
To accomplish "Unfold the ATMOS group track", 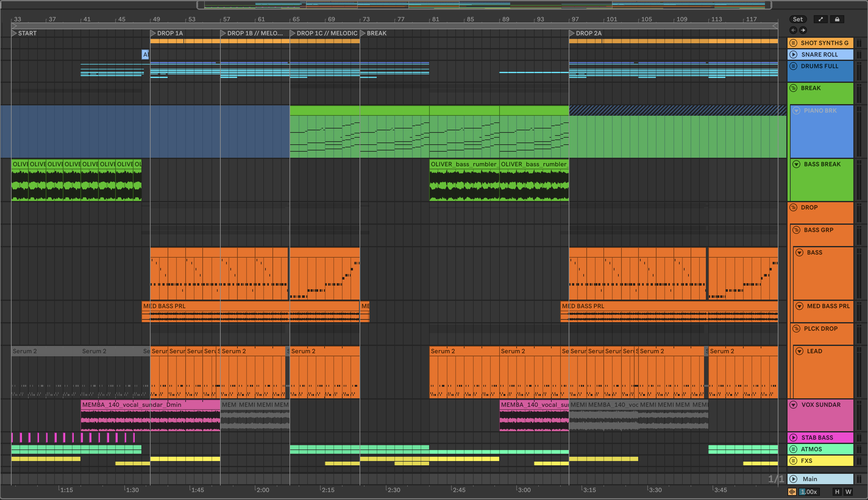I will click(793, 449).
